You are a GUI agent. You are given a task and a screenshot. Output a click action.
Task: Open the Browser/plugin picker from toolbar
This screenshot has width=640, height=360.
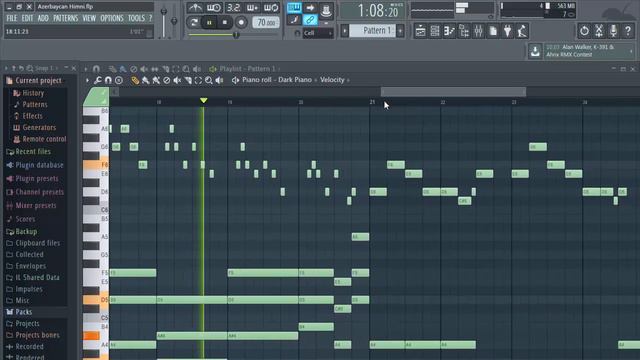pyautogui.click(x=464, y=31)
